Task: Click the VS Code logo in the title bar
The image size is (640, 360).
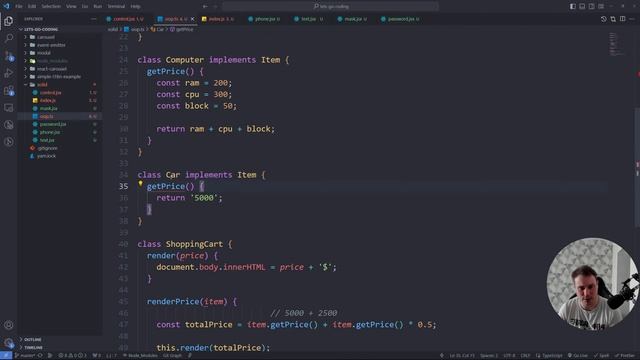Action: coord(6,6)
